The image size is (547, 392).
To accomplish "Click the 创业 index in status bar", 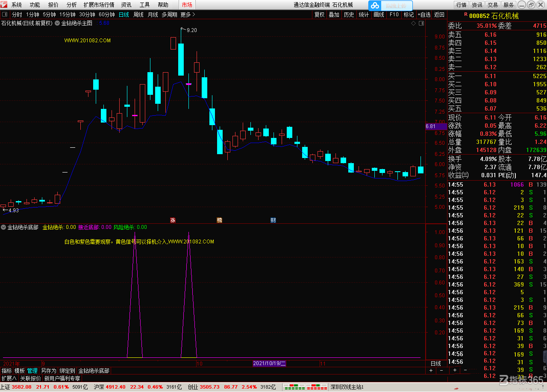I will coord(193,387).
